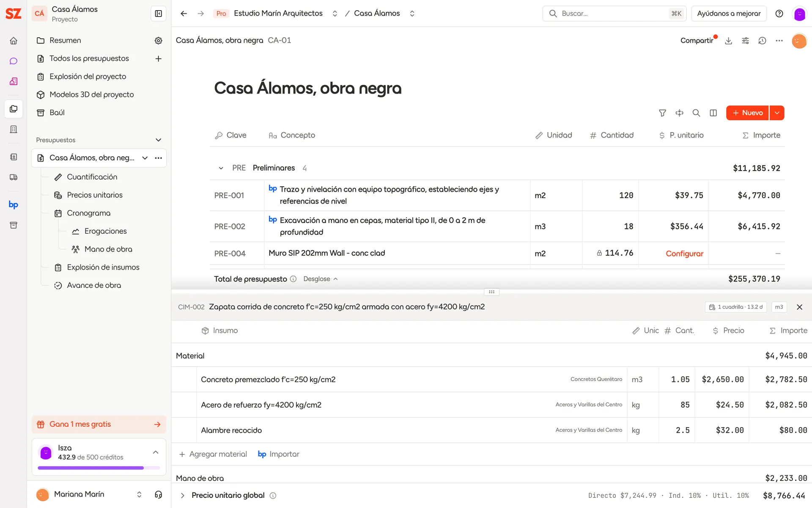Click the headset support icon
The image size is (812, 508).
(159, 494)
